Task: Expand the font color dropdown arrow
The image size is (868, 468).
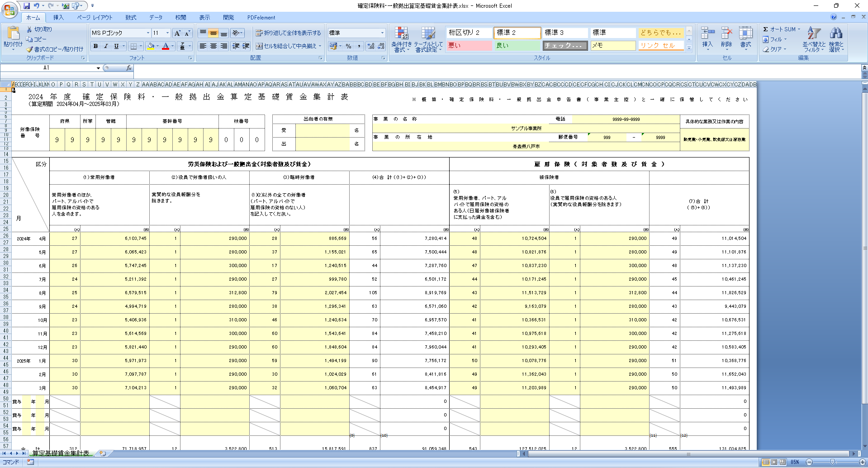Action: tap(172, 46)
